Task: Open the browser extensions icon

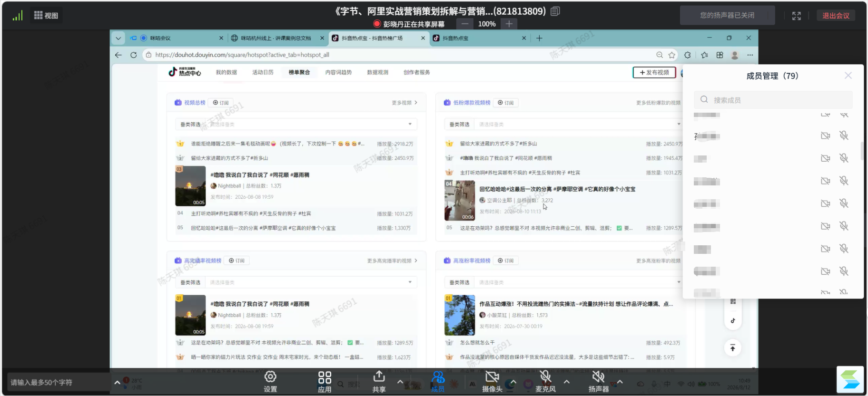Action: pos(688,55)
